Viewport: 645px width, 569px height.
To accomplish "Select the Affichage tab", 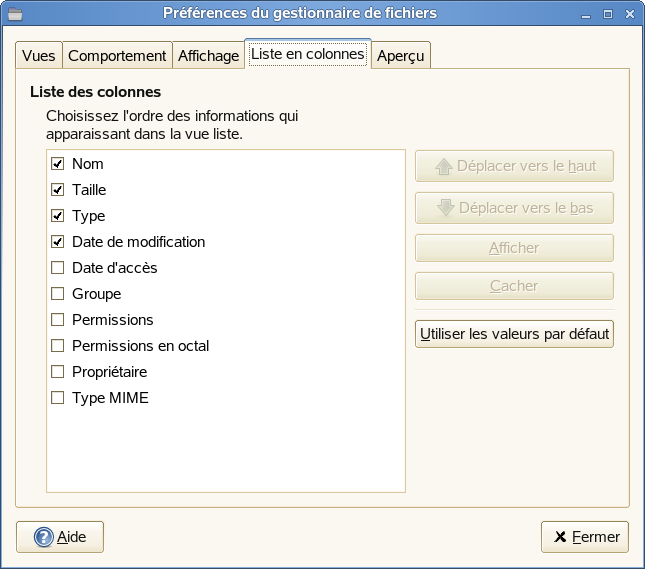I will (208, 56).
